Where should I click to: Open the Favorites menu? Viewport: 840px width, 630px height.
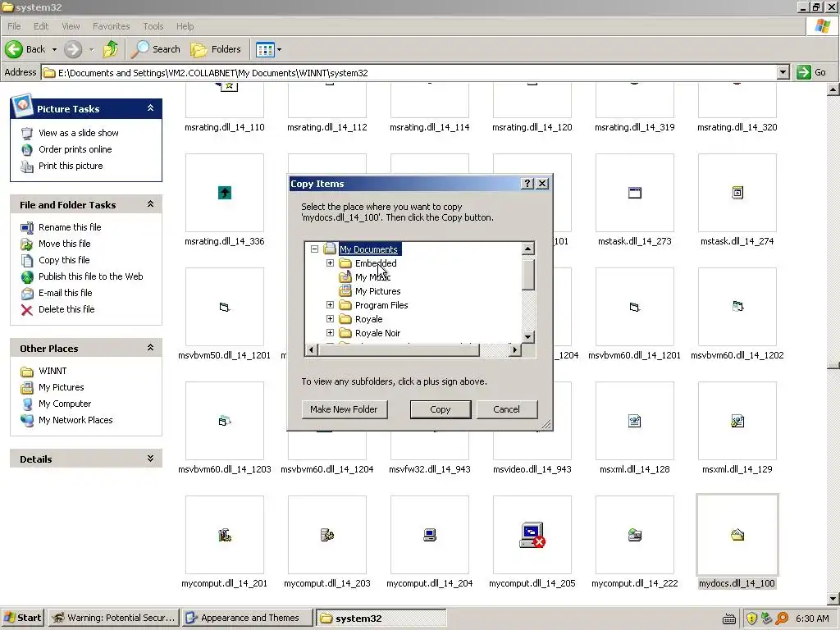(111, 26)
